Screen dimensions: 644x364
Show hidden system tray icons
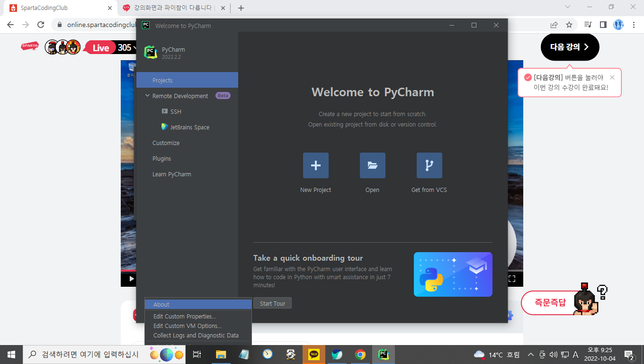(x=531, y=355)
